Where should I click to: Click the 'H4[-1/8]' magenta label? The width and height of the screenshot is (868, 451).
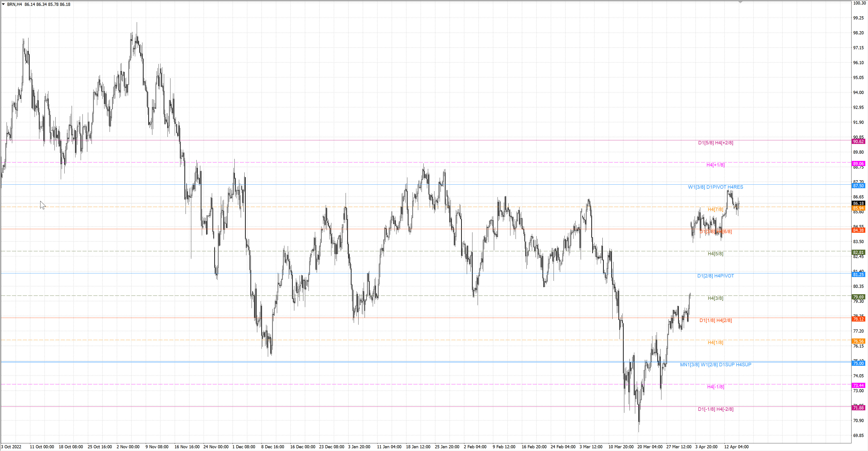715,387
